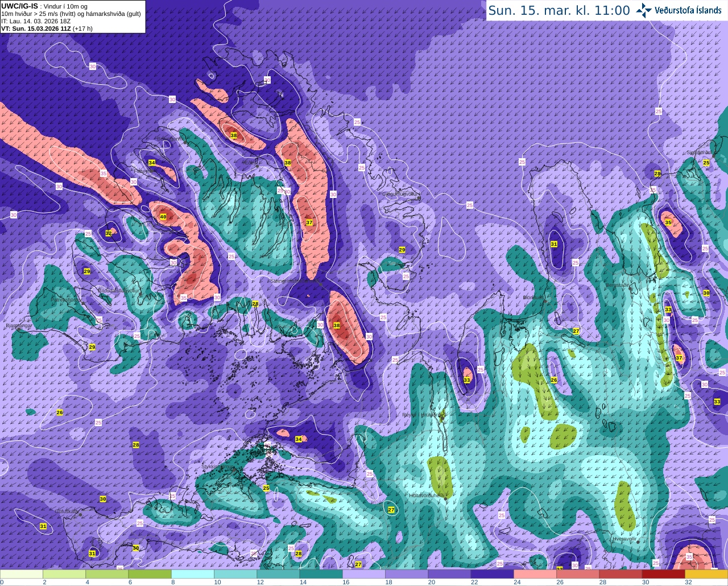Pick the purple 20–22 legend swatch

(x=449, y=574)
